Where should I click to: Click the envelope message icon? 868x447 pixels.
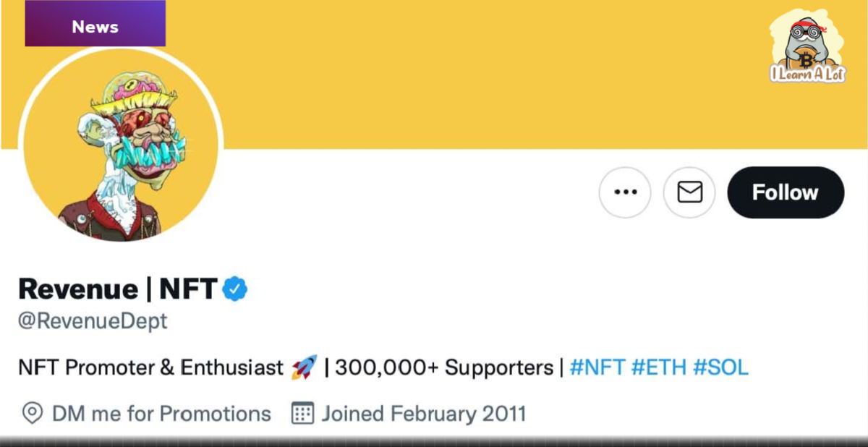[689, 192]
